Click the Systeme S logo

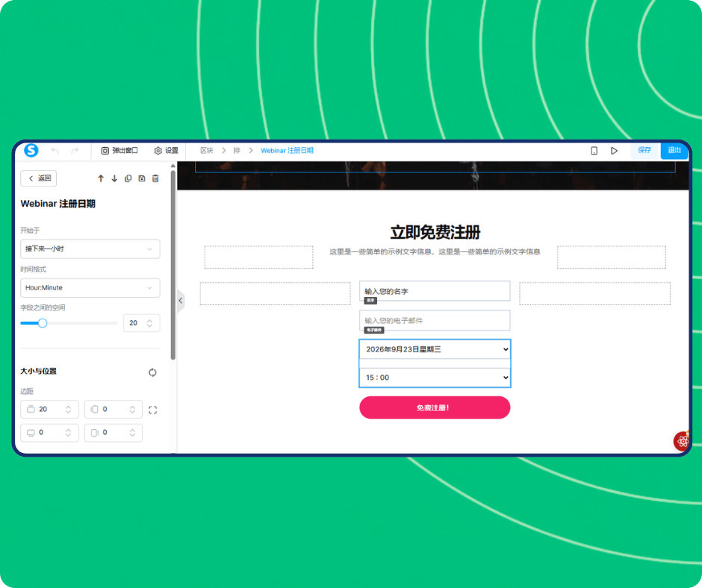click(31, 150)
